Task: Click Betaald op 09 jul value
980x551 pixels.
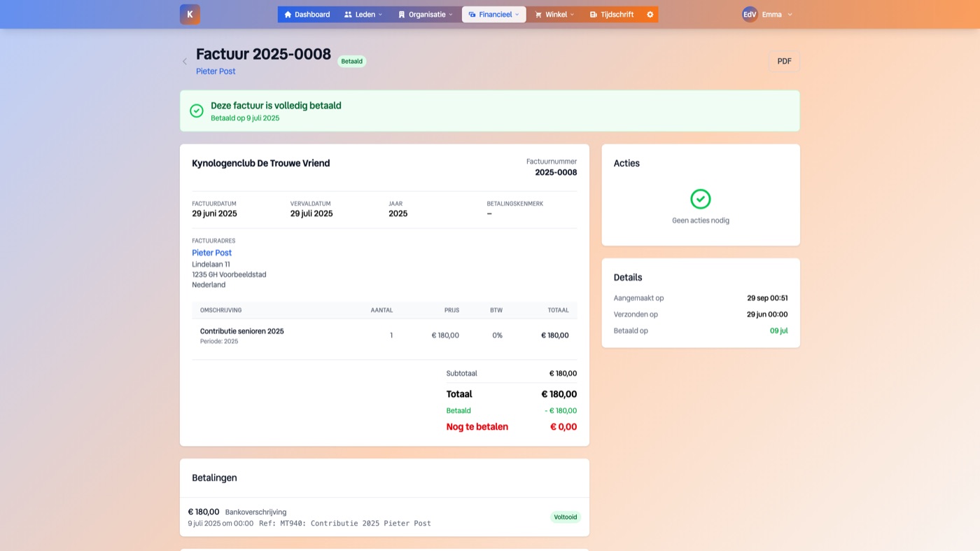Action: 779,330
